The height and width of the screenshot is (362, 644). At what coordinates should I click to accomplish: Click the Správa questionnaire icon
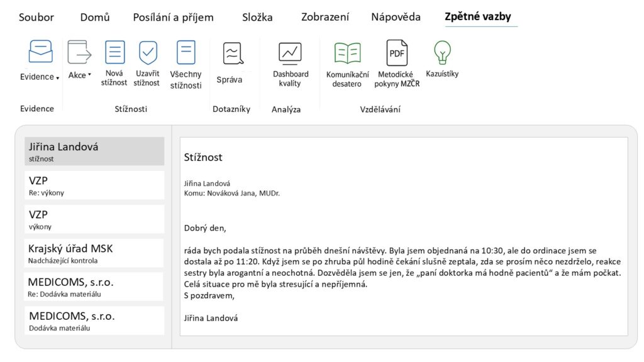[232, 53]
